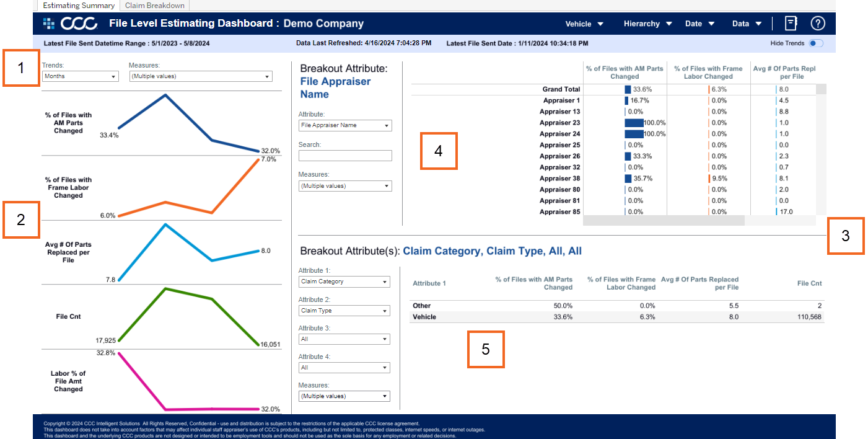Image resolution: width=868 pixels, height=439 pixels.
Task: Open the Date filter menu
Action: [x=699, y=24]
